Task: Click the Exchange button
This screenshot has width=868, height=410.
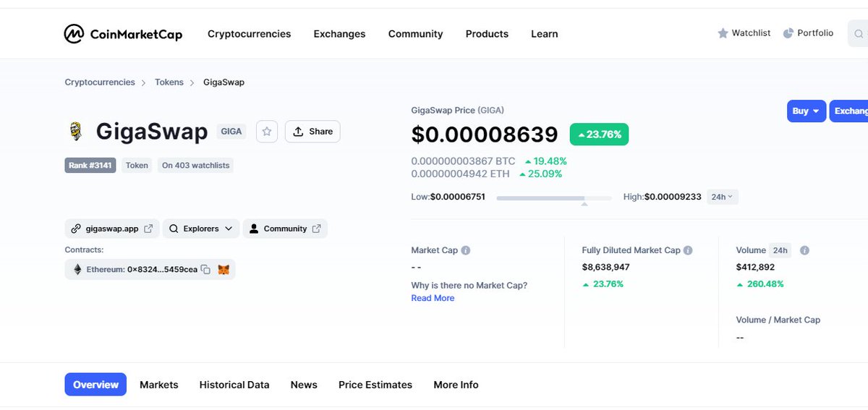Action: coord(848,111)
